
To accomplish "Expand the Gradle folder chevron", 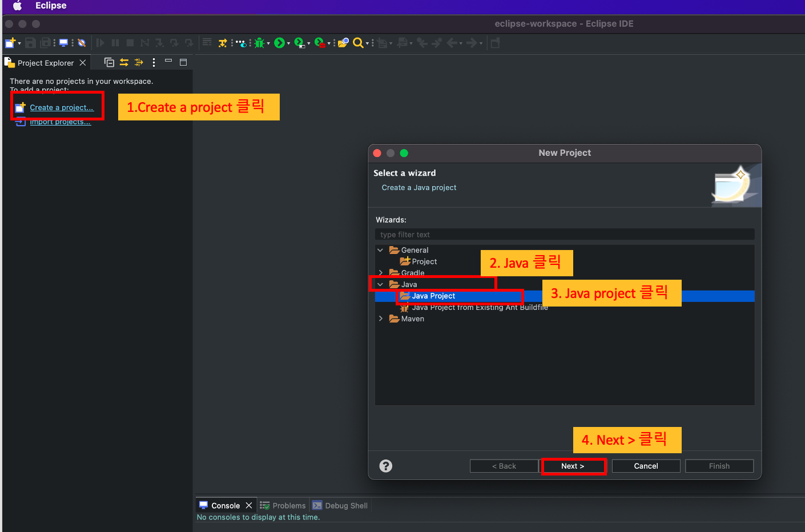I will coord(380,273).
